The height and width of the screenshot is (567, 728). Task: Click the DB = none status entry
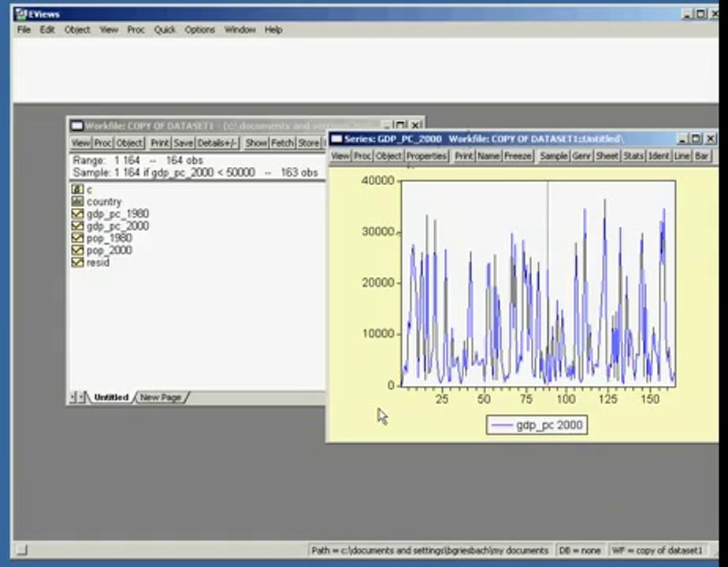(x=580, y=550)
